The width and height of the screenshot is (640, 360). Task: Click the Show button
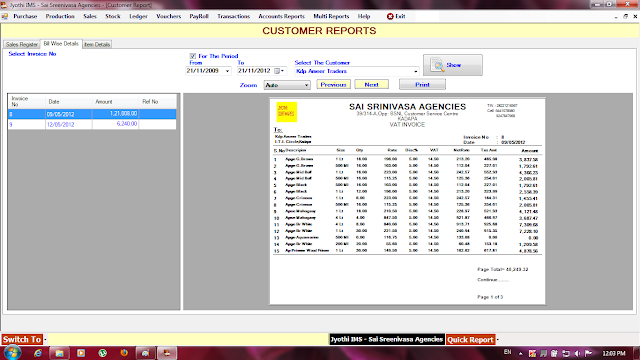[453, 65]
